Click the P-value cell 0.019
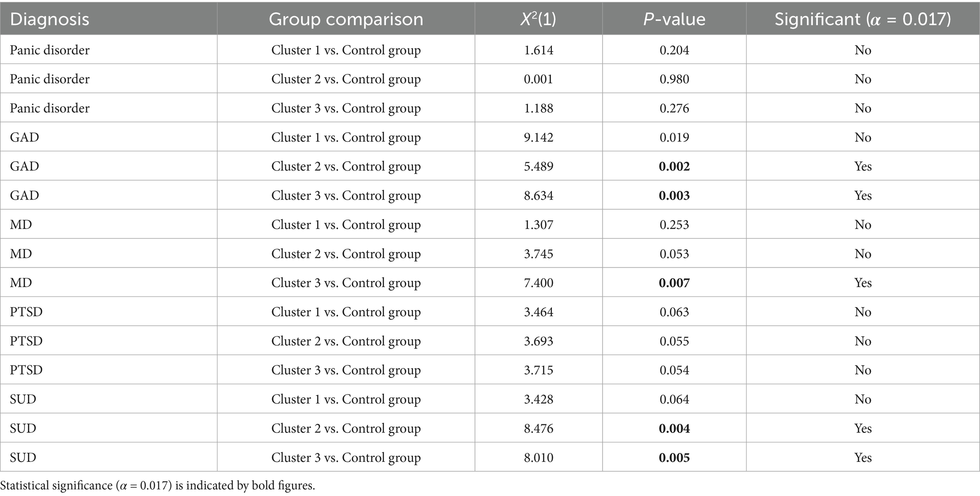The height and width of the screenshot is (496, 980). (x=674, y=138)
